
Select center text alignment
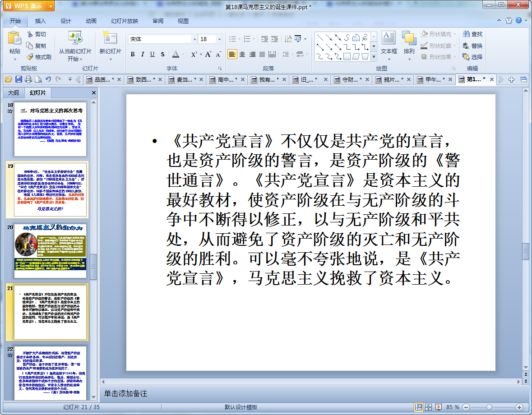pos(242,54)
